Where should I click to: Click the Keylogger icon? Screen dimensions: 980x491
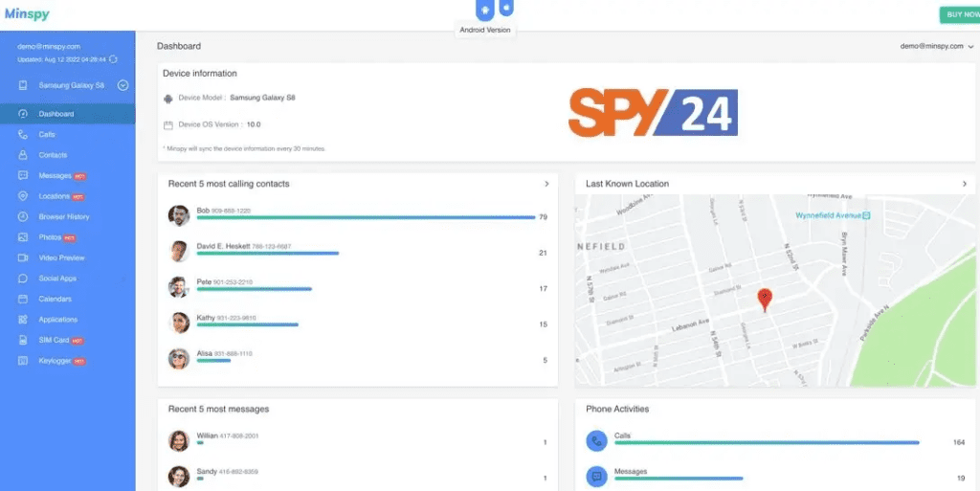pos(23,361)
